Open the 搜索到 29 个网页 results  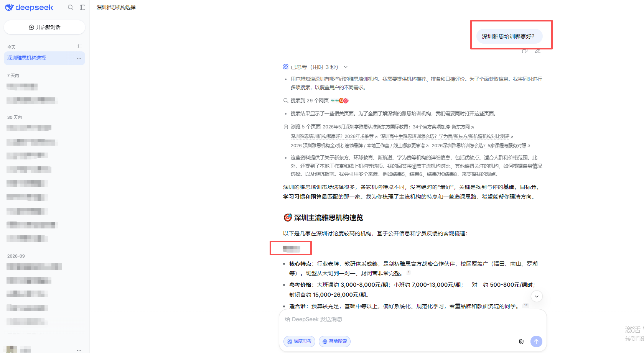tap(310, 100)
